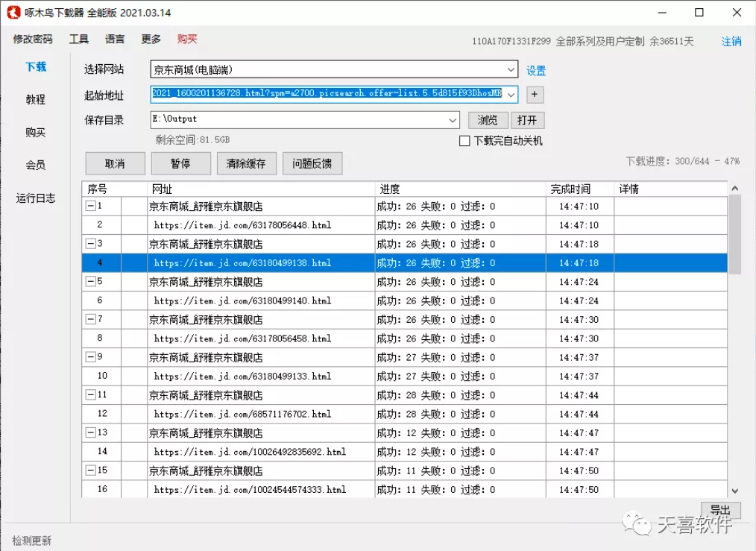Switch to the 运行日志 sidebar tab

pyautogui.click(x=36, y=198)
